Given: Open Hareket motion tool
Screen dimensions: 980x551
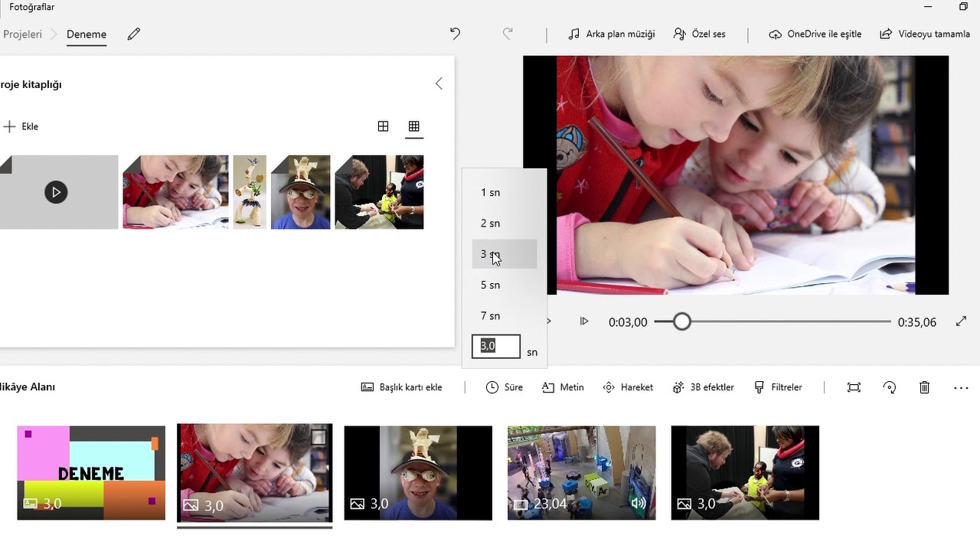Looking at the screenshot, I should pos(628,387).
